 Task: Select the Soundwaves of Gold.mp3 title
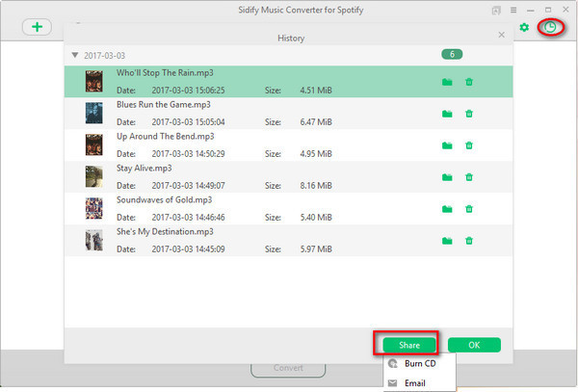(164, 200)
